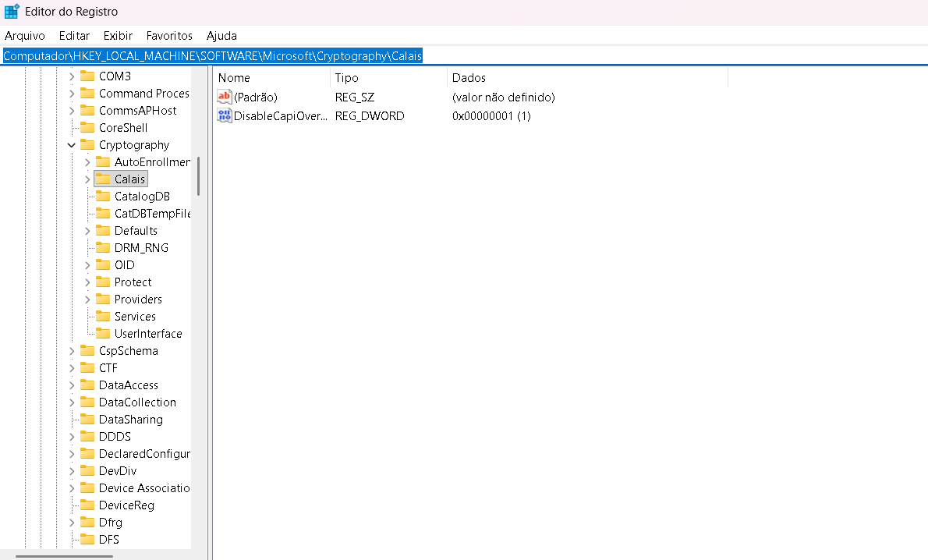928x560 pixels.
Task: Click the DisableCapiOver DWORD value icon
Action: [x=225, y=116]
